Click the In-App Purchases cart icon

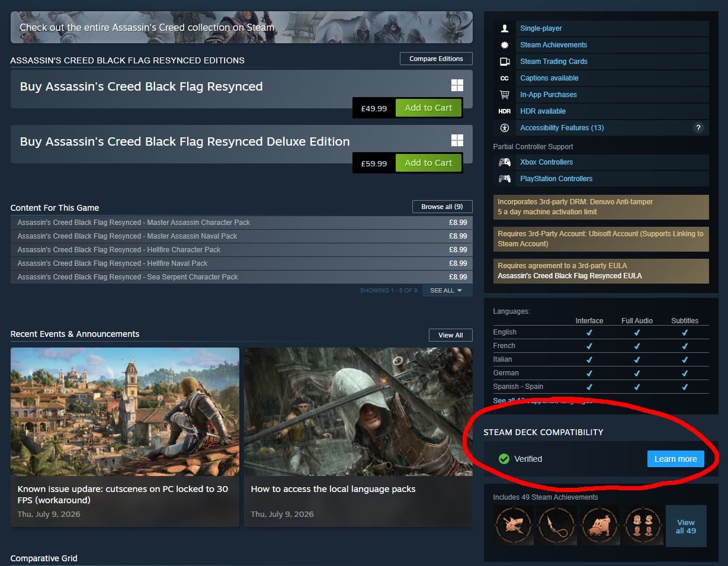(505, 95)
